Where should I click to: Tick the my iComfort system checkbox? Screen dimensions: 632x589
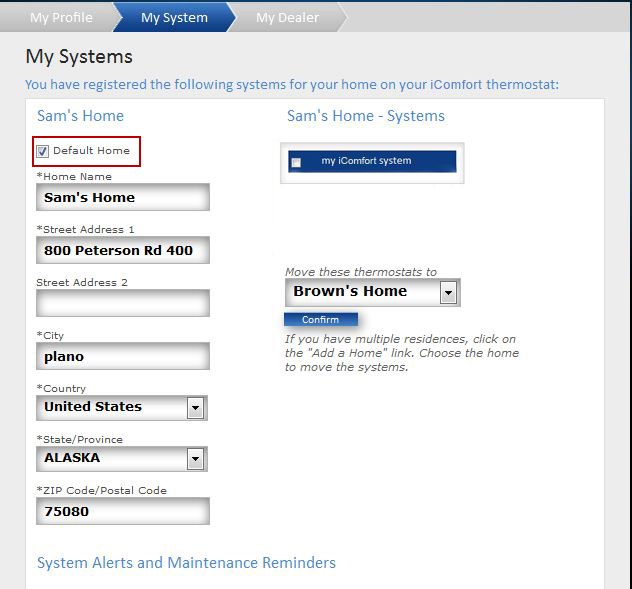tap(296, 162)
